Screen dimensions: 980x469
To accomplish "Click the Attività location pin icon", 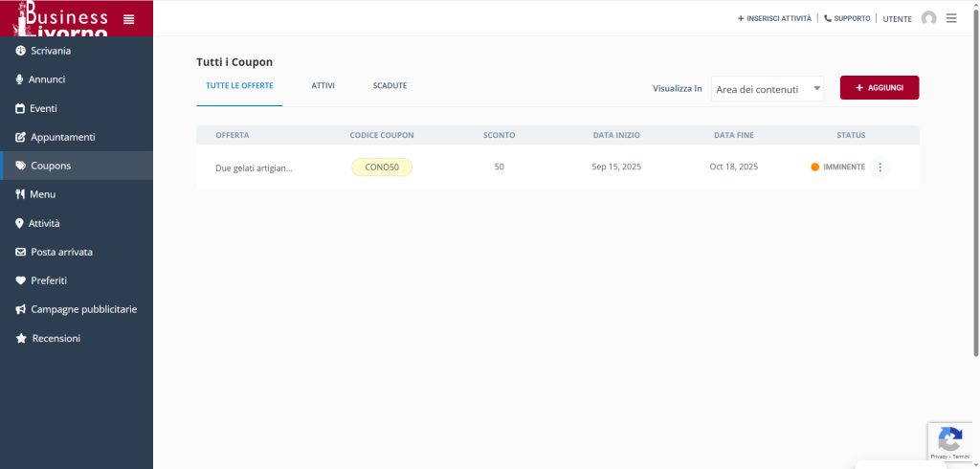I will 20,223.
